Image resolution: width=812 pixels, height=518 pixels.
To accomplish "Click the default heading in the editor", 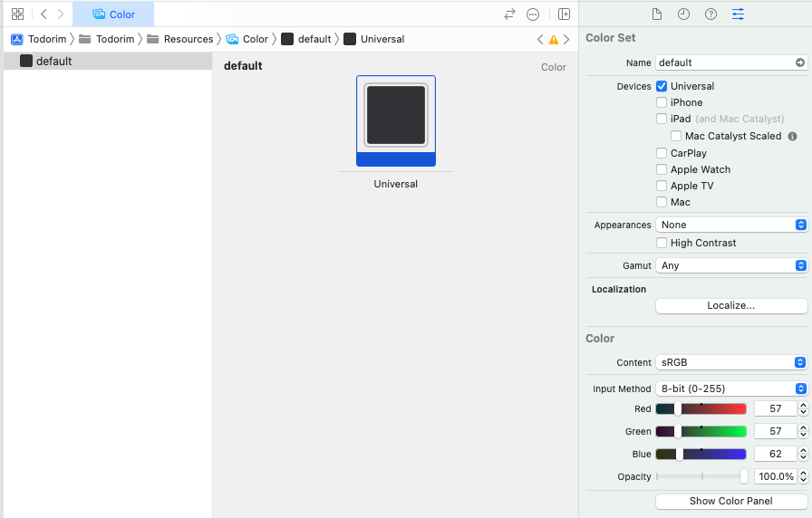I will click(x=243, y=66).
